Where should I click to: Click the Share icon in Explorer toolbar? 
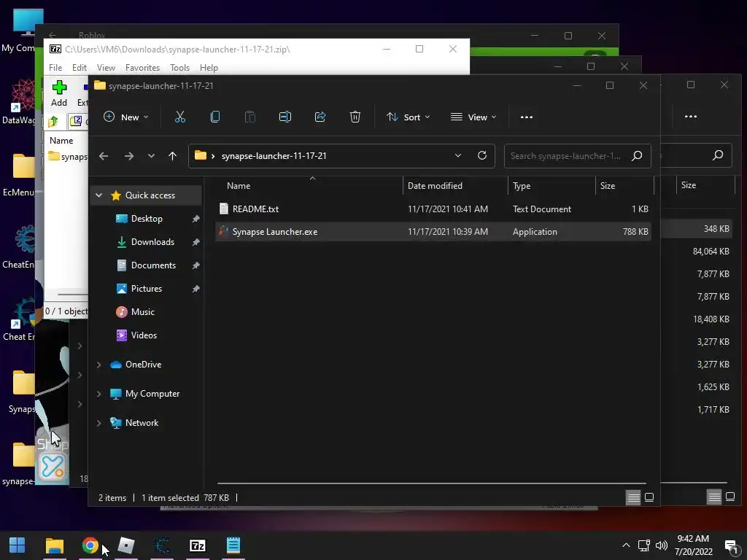click(320, 117)
